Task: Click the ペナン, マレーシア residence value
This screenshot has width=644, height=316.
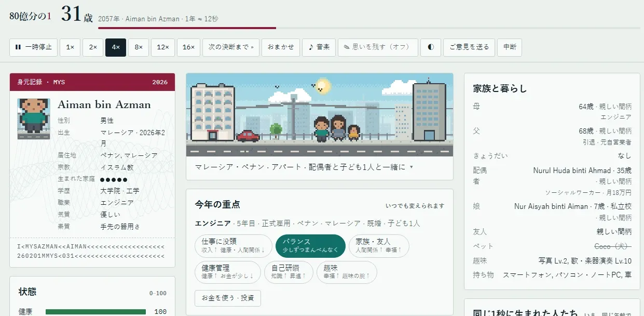Action: 129,155
